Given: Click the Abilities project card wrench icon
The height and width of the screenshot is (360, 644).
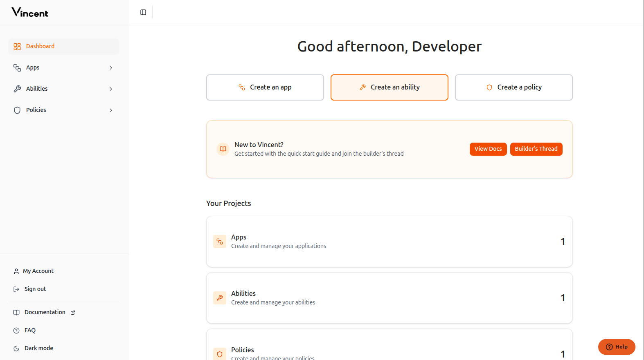Looking at the screenshot, I should 220,298.
